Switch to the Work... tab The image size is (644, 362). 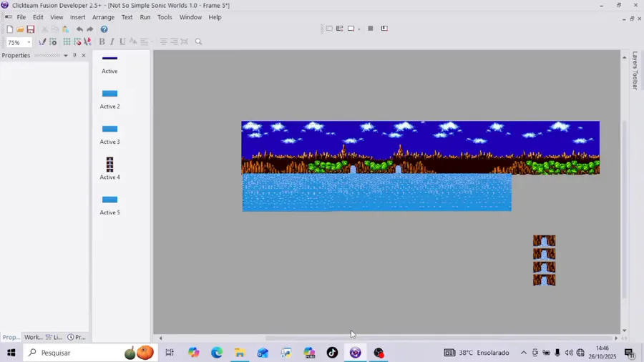[x=33, y=337]
